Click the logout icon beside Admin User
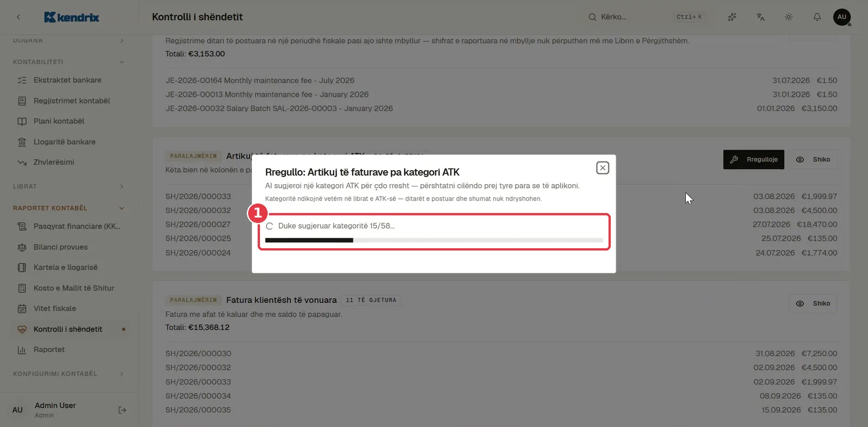 point(122,410)
